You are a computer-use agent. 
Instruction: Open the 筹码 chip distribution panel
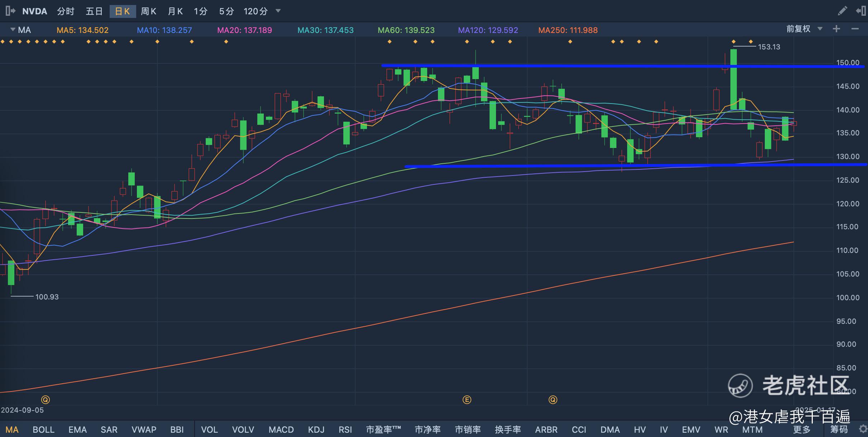pyautogui.click(x=839, y=429)
